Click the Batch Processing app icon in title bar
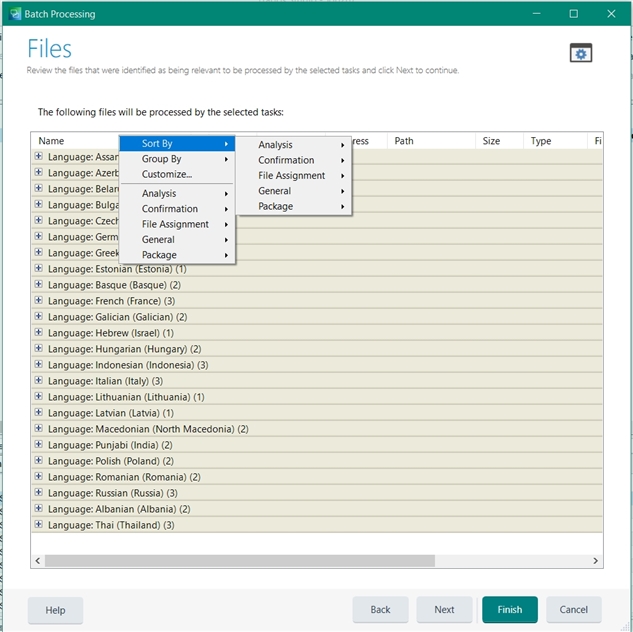Image resolution: width=633 pixels, height=632 pixels. pos(15,14)
